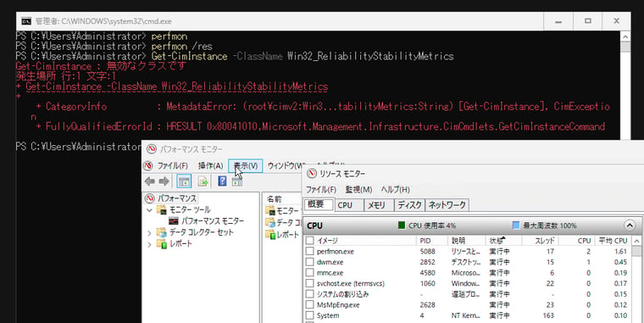Click the パフォーマンス モニター graph icon in tree

(x=174, y=221)
